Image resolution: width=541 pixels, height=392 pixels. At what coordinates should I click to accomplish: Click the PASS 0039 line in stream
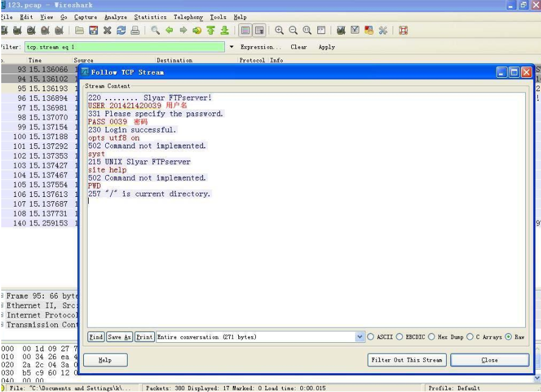[x=108, y=122]
